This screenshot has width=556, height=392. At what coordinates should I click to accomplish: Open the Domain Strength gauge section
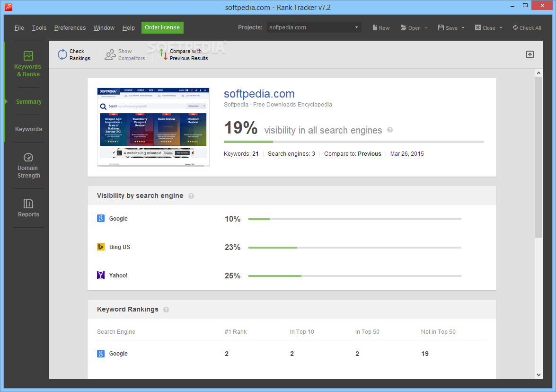click(28, 166)
